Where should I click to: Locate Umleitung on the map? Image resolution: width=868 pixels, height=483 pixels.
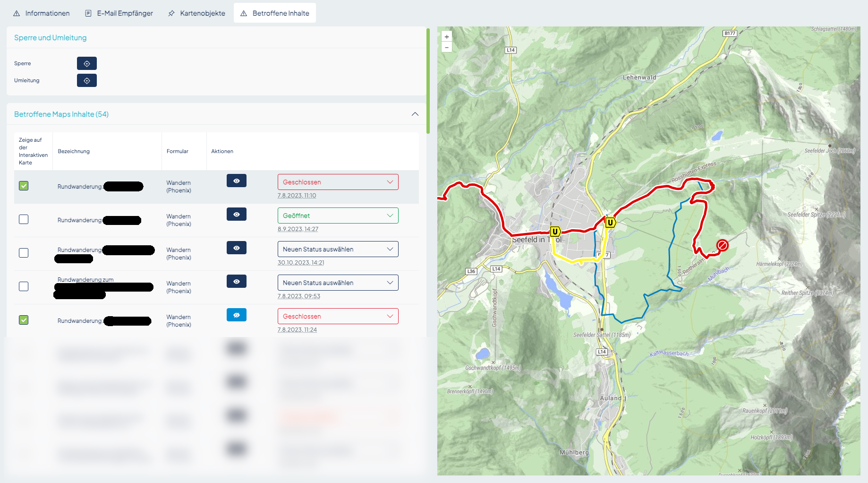[87, 80]
